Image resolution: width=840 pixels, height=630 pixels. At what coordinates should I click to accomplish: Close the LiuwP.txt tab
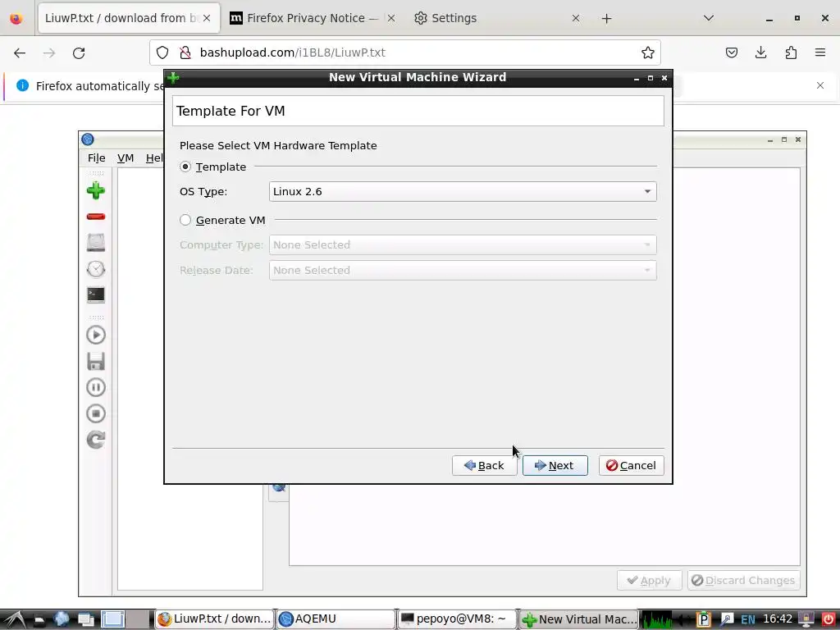pos(207,18)
